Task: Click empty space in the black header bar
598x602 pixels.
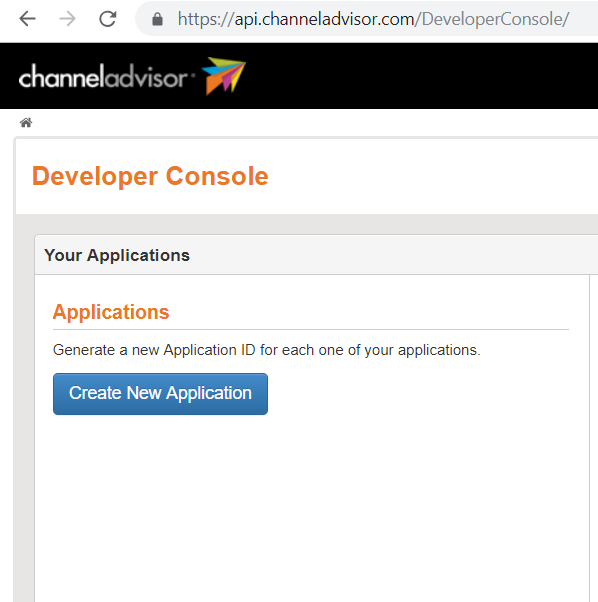Action: (422, 76)
